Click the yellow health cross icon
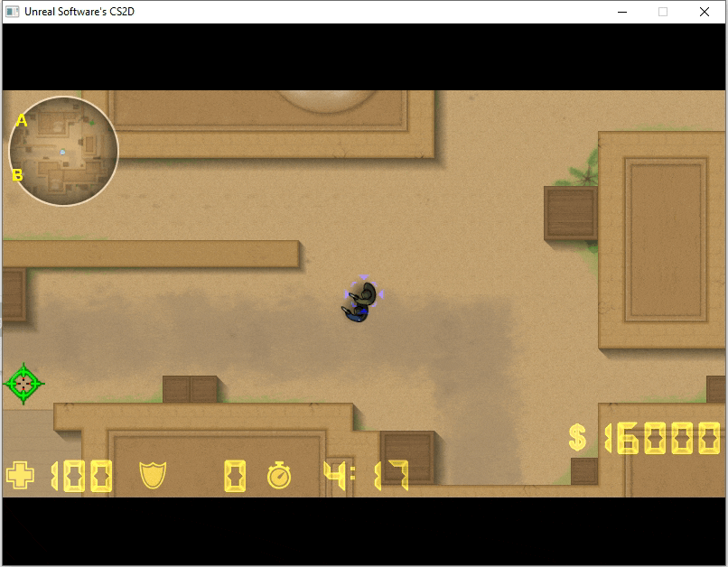 [21, 475]
